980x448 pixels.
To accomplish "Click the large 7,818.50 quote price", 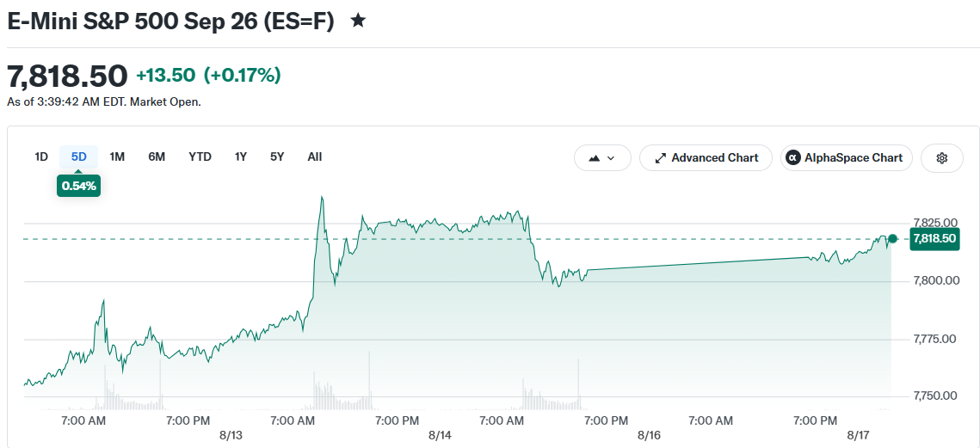I will point(67,77).
